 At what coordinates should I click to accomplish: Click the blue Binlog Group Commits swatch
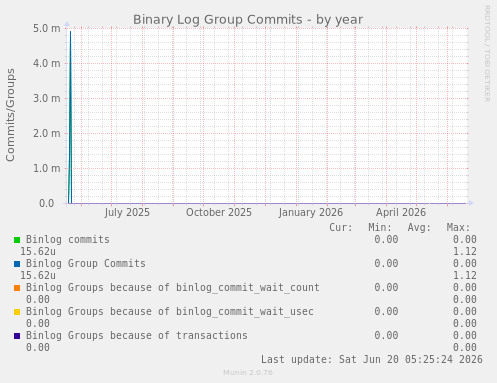[17, 264]
